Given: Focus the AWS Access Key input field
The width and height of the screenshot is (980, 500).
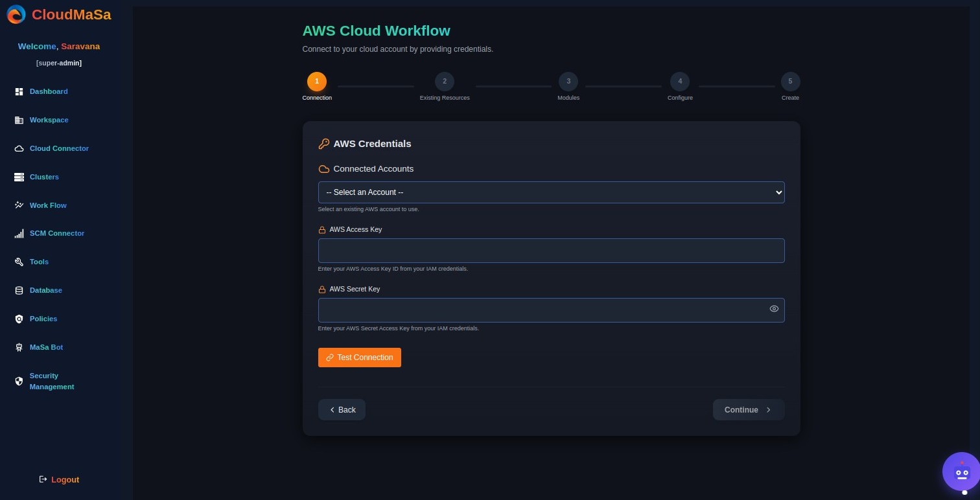Looking at the screenshot, I should tap(551, 251).
